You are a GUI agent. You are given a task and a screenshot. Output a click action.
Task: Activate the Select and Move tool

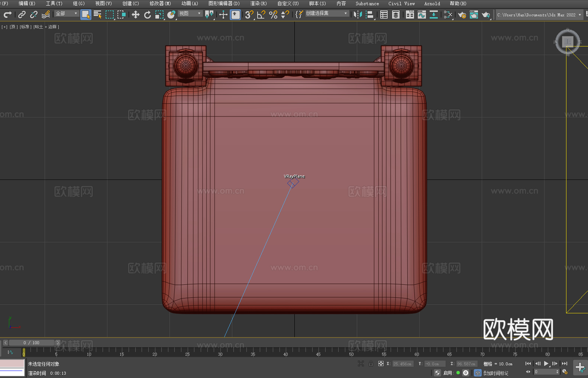136,14
